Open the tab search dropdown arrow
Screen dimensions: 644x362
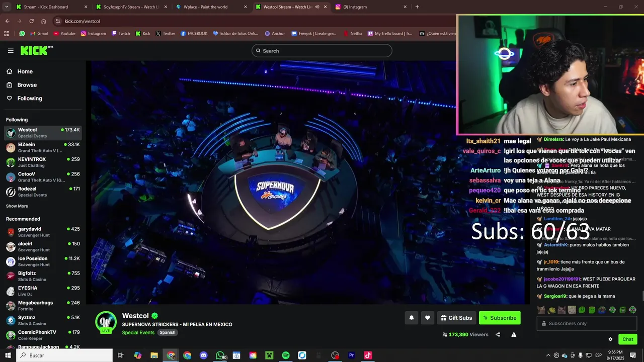7,7
